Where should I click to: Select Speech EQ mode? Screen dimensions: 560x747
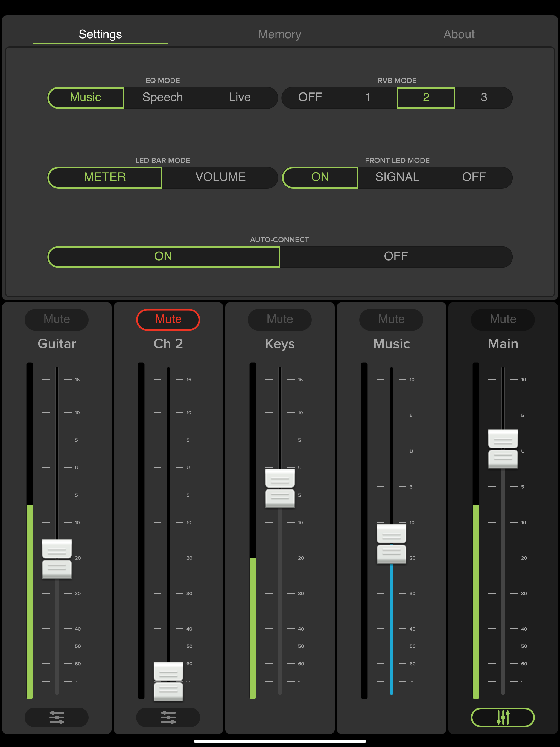[x=162, y=98]
